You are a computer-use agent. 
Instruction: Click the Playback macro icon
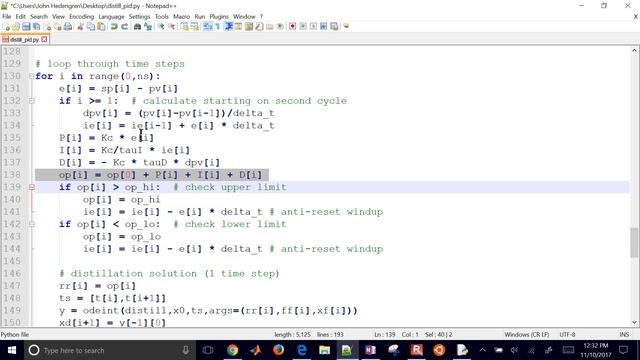[313, 27]
